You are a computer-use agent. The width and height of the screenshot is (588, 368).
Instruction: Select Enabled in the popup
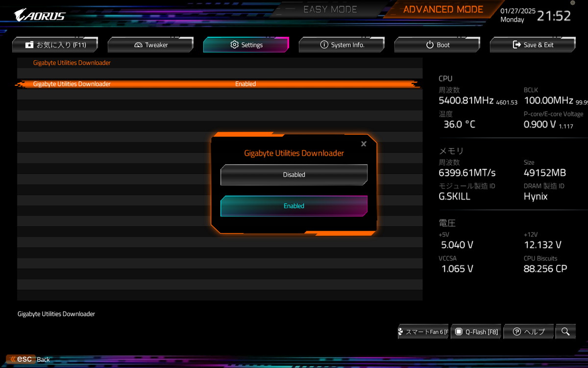point(294,206)
